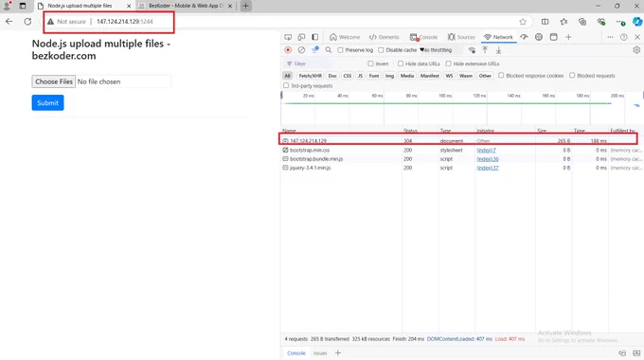Click the import HAR upload arrow icon
644x360 pixels.
pos(485,49)
